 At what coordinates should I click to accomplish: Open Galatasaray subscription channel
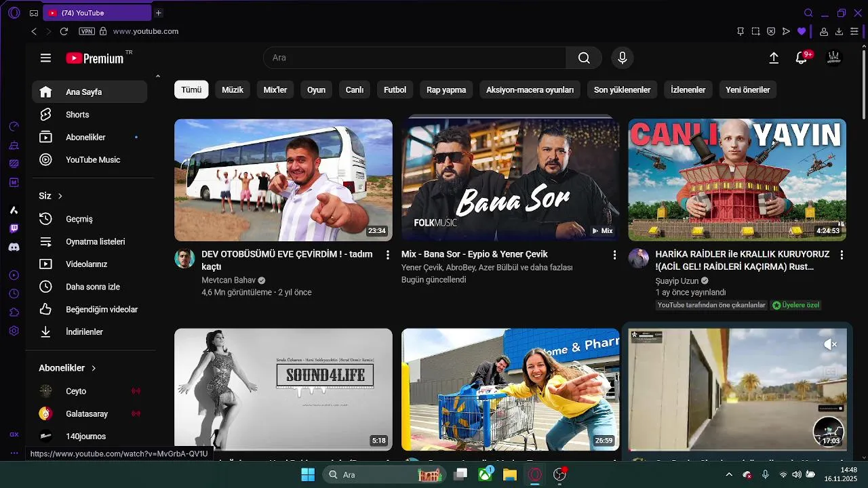(x=90, y=413)
